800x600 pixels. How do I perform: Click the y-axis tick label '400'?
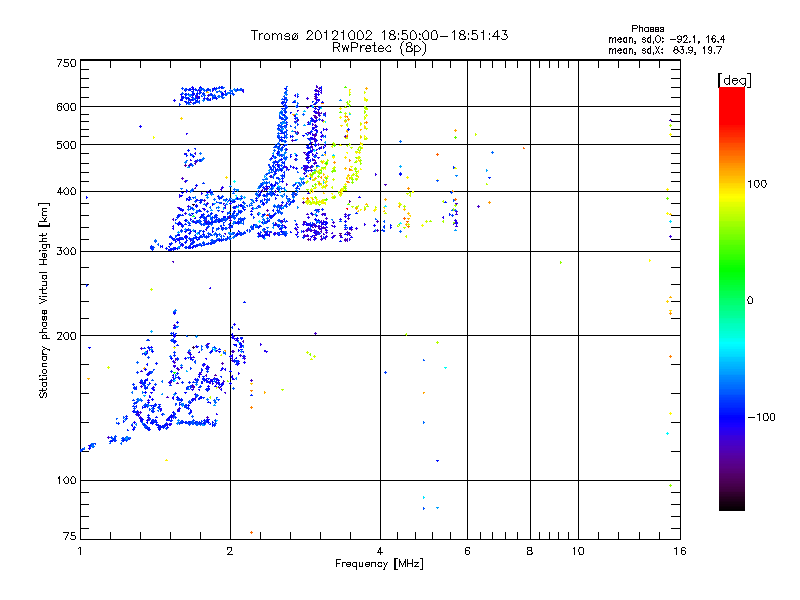coord(66,192)
